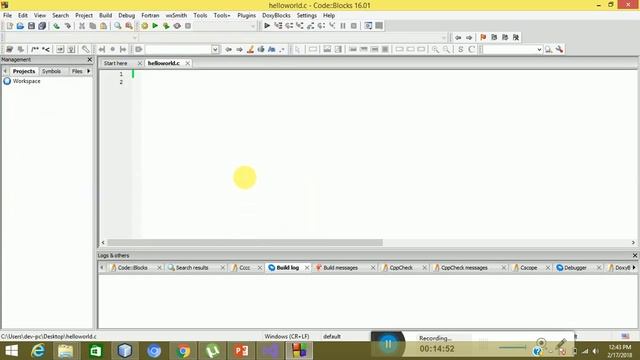Click the Redo toolbar icon

pyautogui.click(x=68, y=26)
